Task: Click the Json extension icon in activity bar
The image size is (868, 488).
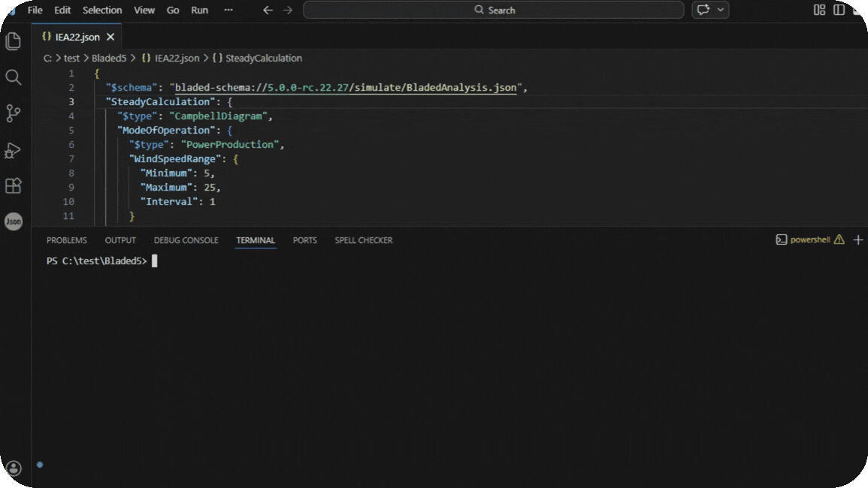Action: (x=13, y=221)
